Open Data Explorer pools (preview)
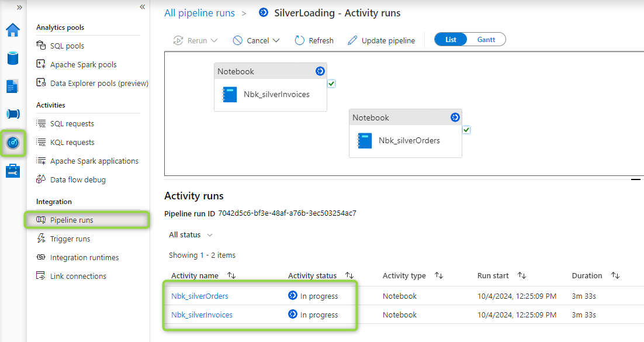Screen dimensions: 644x342 pos(99,83)
